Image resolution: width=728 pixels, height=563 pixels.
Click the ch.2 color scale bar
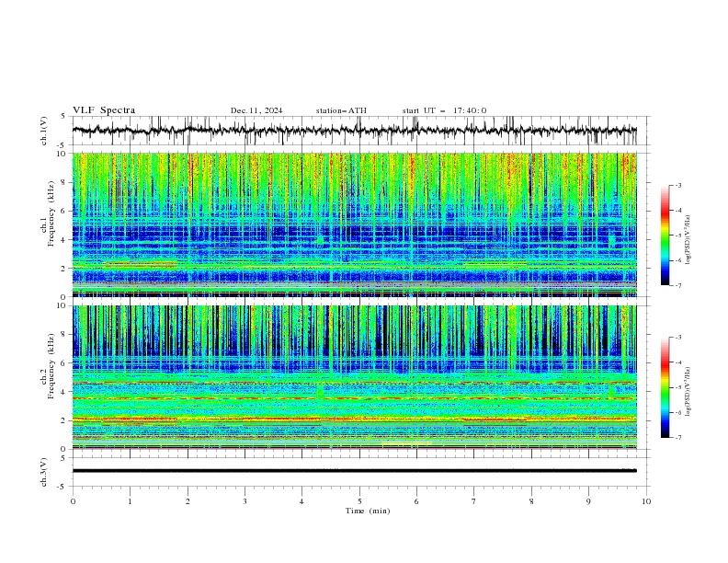pyautogui.click(x=665, y=387)
